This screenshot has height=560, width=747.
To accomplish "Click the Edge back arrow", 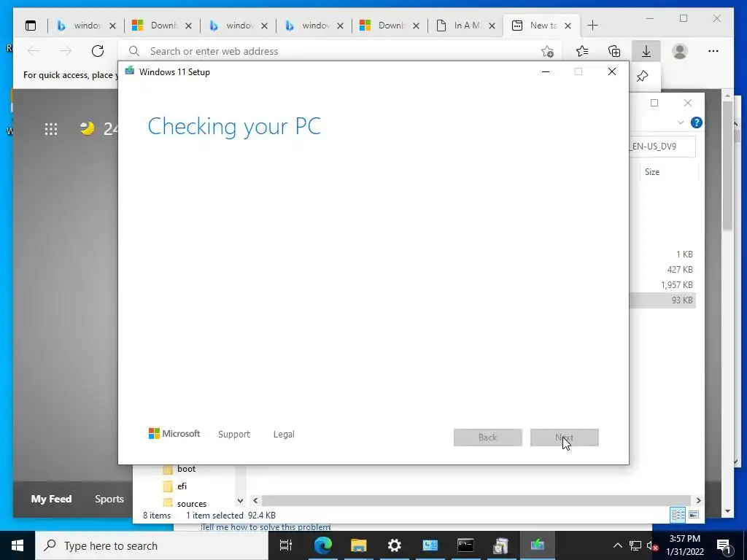I will 34,51.
